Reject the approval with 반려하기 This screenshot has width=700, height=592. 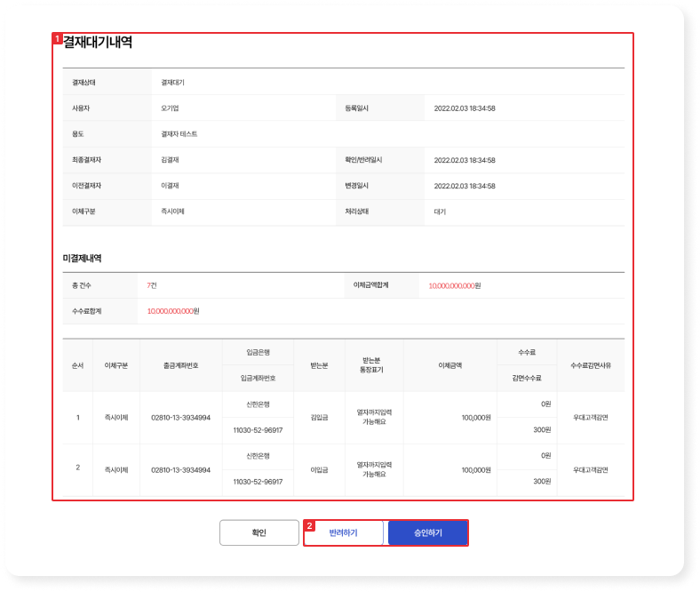click(x=343, y=532)
